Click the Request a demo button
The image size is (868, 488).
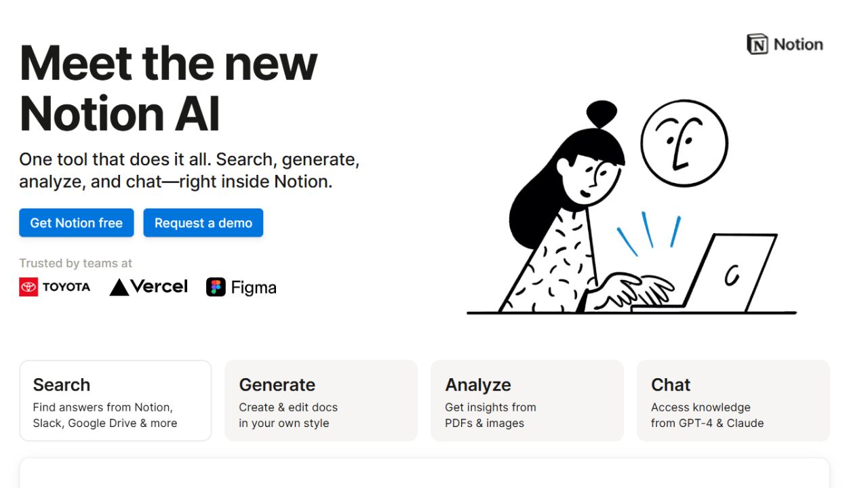coord(203,222)
